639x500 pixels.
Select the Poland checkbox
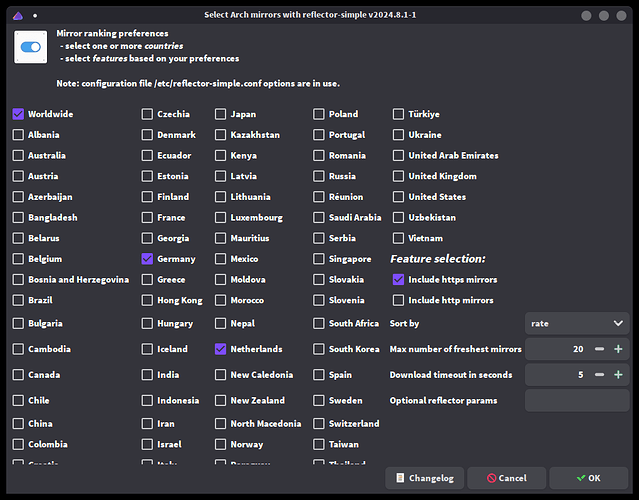[319, 114]
